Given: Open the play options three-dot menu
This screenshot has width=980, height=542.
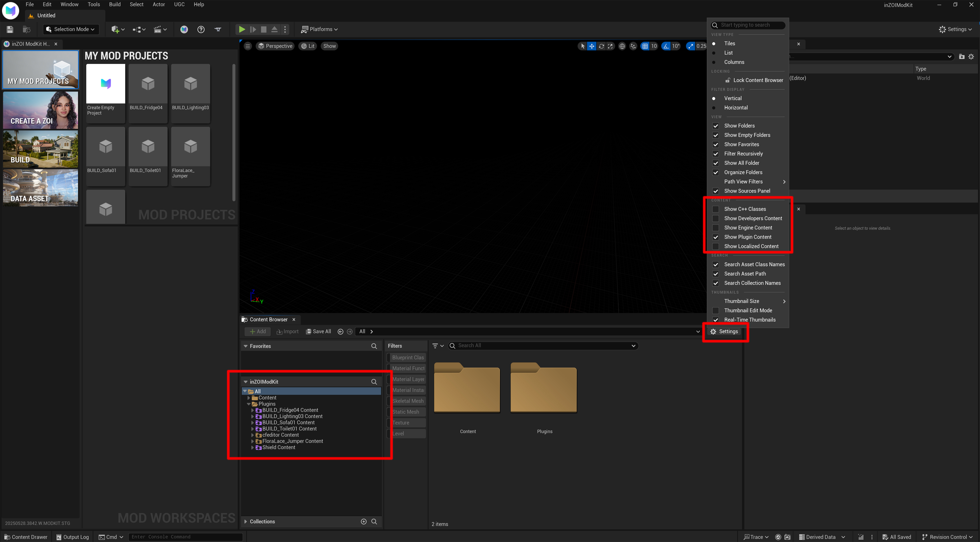Looking at the screenshot, I should point(285,29).
